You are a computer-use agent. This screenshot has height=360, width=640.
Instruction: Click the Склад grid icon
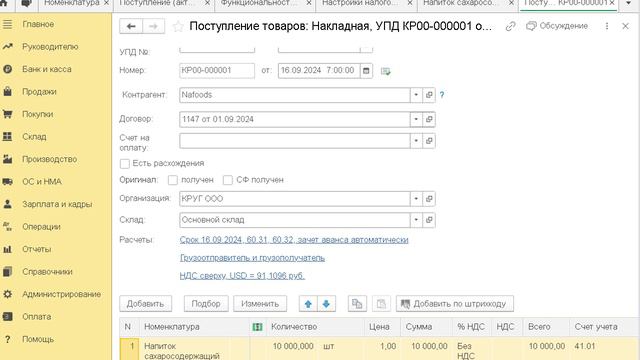(7, 136)
